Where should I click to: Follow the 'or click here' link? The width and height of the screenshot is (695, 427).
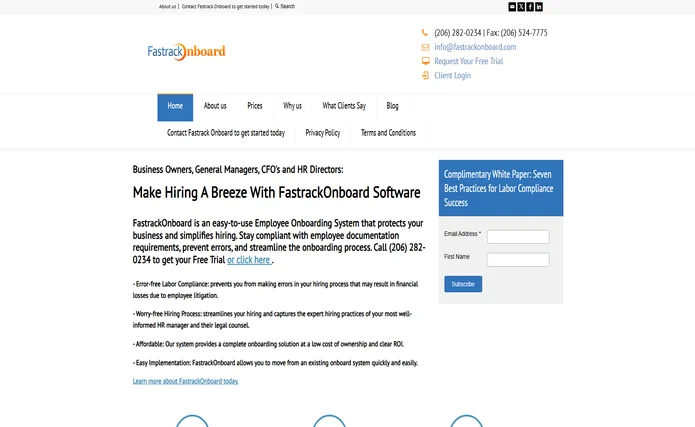[x=249, y=260]
